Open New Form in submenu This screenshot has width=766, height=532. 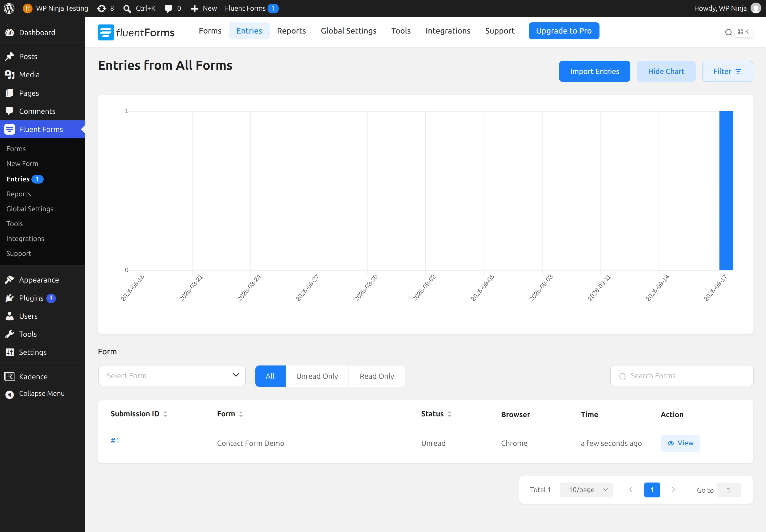point(22,164)
